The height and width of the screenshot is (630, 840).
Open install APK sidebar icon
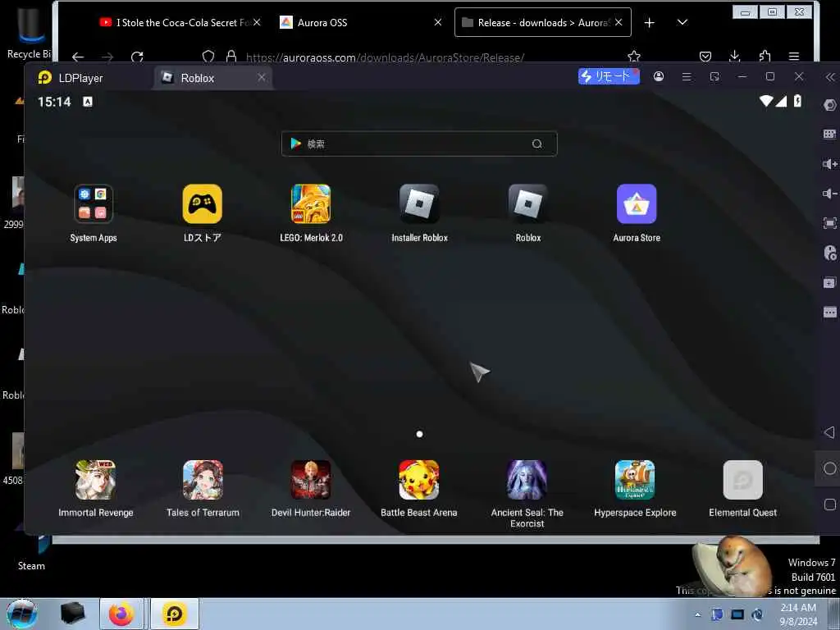[830, 282]
